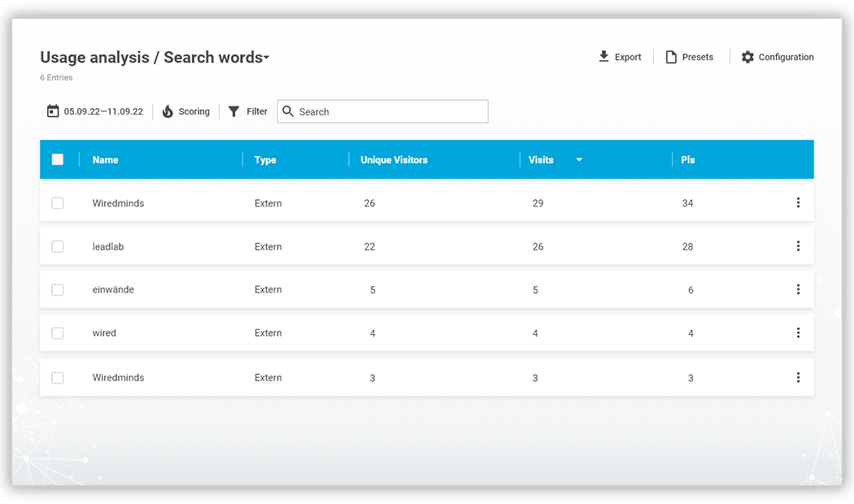Sort by Unique Visitors column header
Screen dimensions: 854x504
(x=394, y=159)
